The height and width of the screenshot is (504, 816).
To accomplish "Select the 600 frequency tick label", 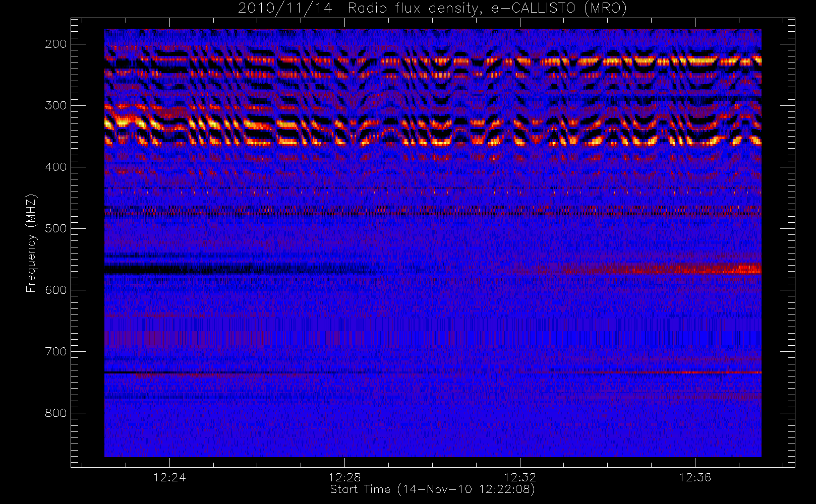I will pyautogui.click(x=56, y=290).
